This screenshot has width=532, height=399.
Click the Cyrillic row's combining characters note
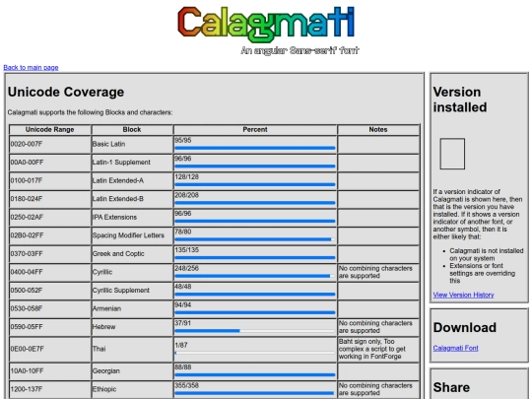[x=375, y=272]
